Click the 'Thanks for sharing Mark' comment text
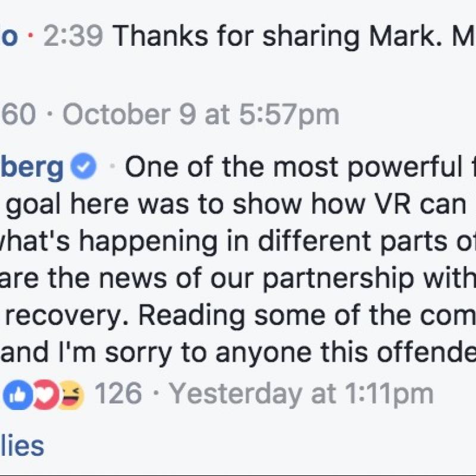 pos(293,37)
